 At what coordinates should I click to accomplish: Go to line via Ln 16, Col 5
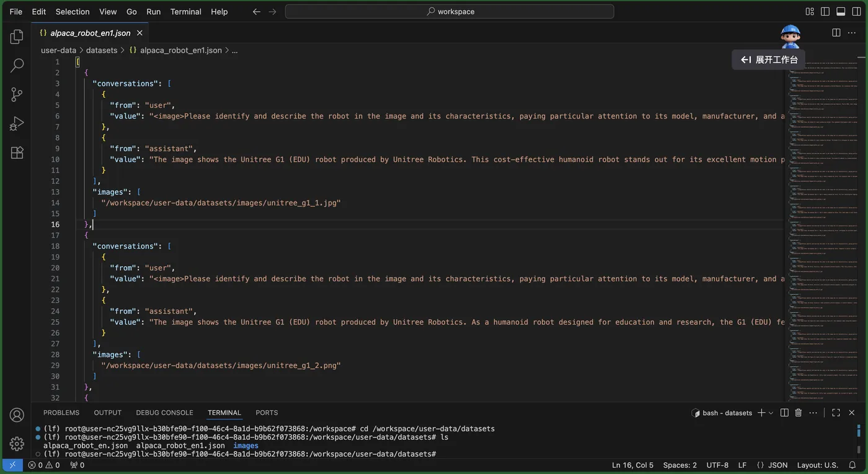coord(632,465)
